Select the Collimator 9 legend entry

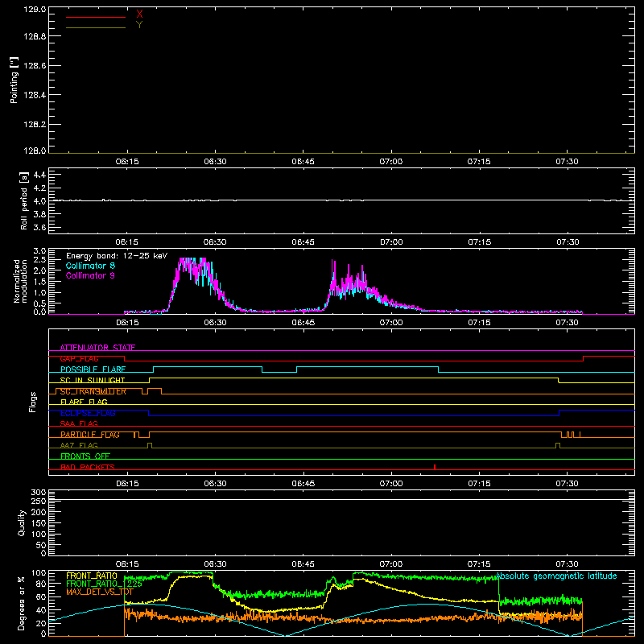tap(90, 275)
